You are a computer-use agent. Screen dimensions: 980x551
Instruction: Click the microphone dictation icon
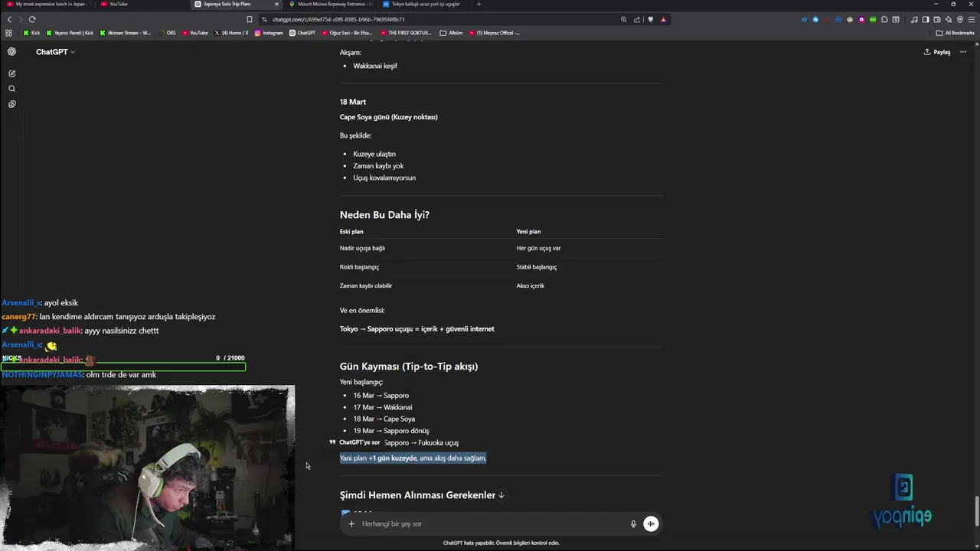(633, 524)
